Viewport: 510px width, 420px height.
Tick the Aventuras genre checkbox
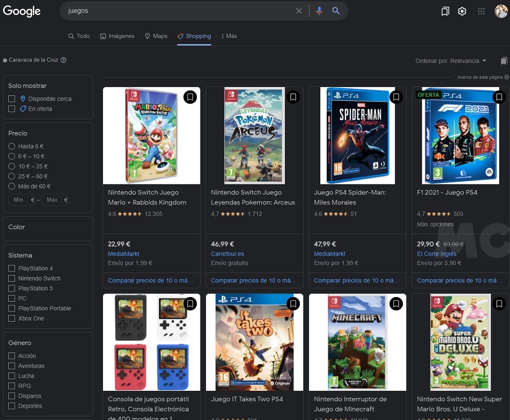point(12,366)
